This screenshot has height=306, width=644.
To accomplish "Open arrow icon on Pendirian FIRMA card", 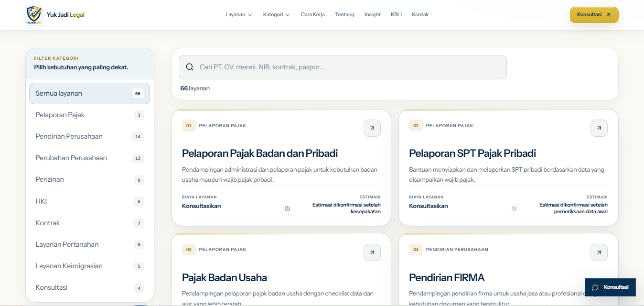I will coord(599,252).
